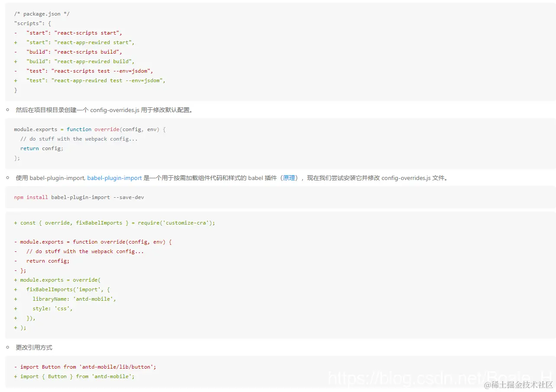Click the line "style: 'css',"

click(43, 308)
